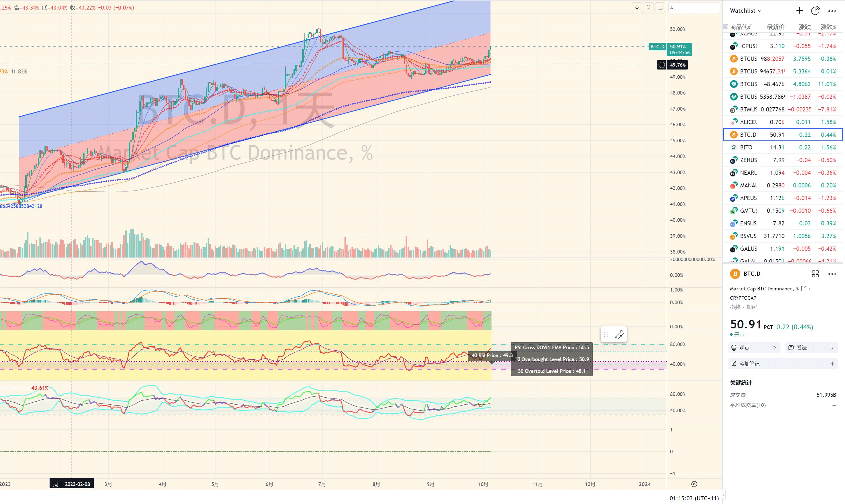845x504 pixels.
Task: Click the RSI Cross DOWN EMA Price label
Action: [551, 348]
